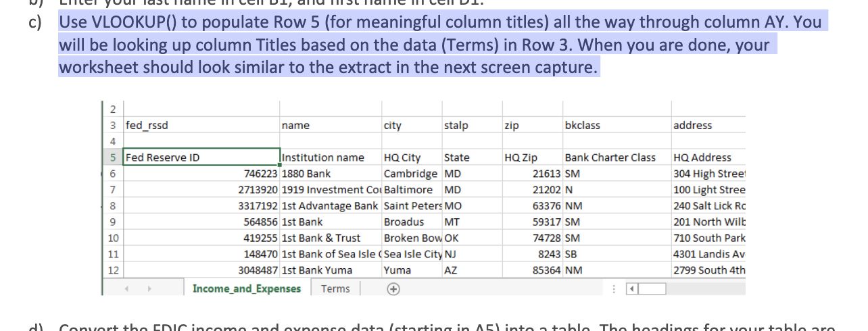
Task: Select the 1st Advantage Bank cell
Action: (x=331, y=206)
